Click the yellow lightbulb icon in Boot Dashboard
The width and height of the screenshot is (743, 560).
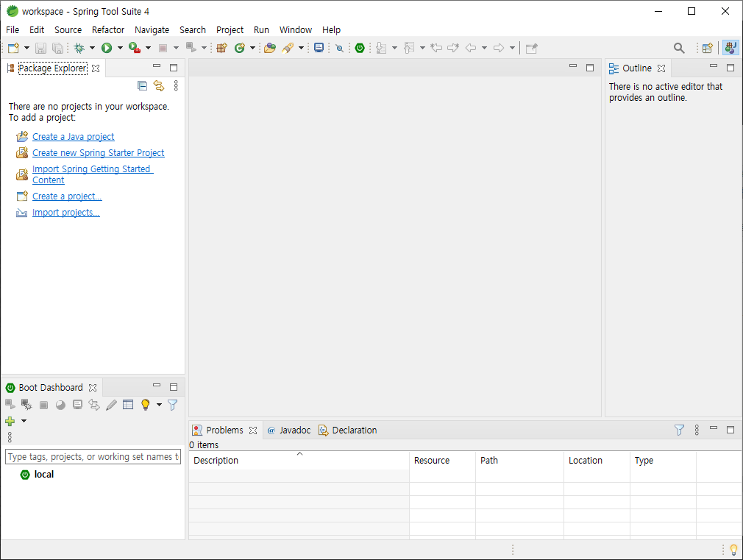click(x=146, y=405)
